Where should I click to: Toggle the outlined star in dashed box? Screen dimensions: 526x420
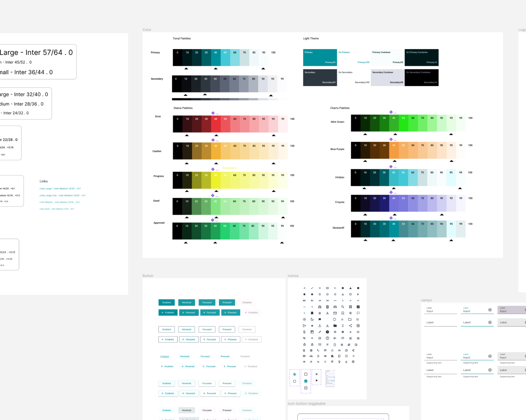pyautogui.click(x=316, y=374)
